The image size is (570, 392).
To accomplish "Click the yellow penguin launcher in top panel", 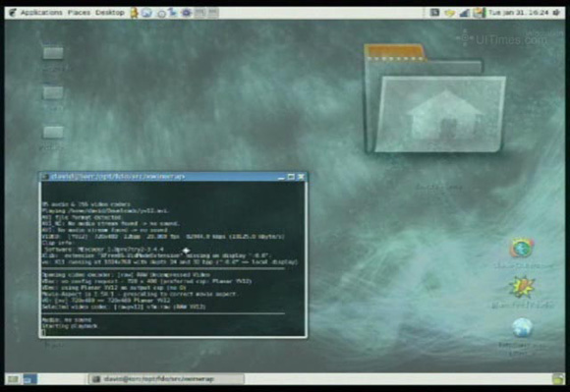I will 134,13.
